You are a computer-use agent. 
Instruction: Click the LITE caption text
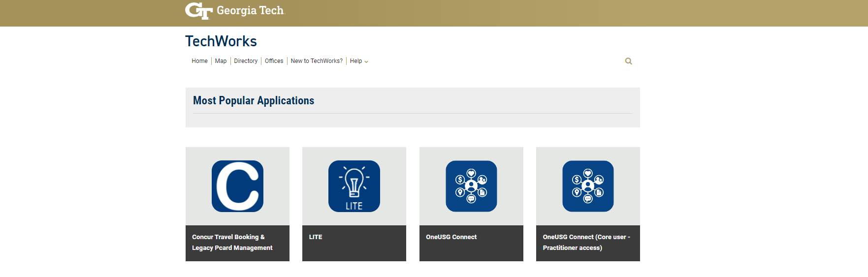316,237
